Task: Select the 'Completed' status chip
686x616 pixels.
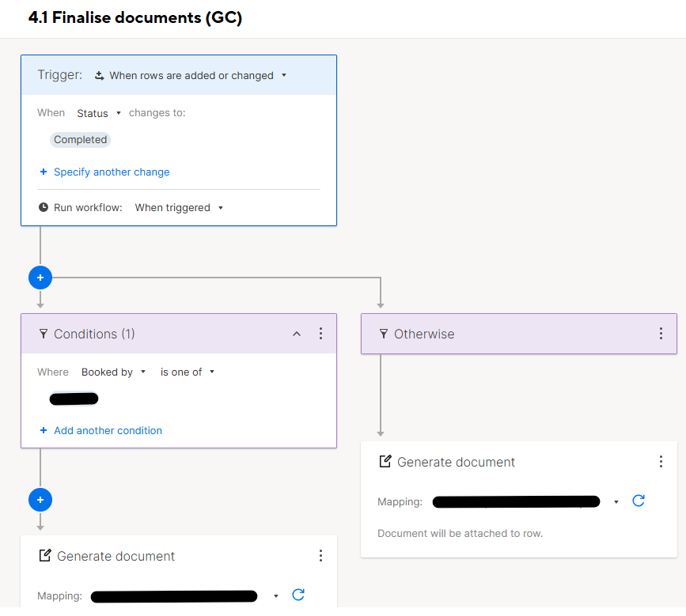Action: (x=80, y=140)
